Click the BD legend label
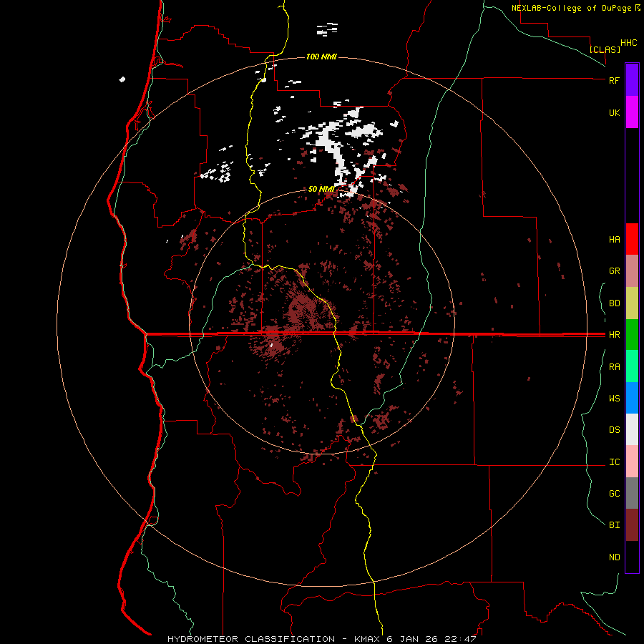This screenshot has height=644, width=644. pos(614,303)
